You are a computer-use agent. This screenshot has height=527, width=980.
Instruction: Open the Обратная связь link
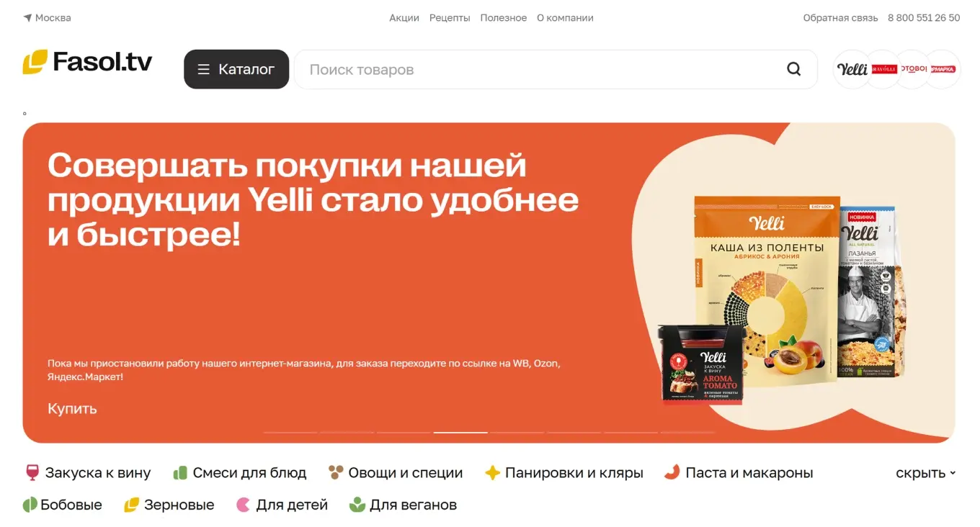(x=840, y=17)
